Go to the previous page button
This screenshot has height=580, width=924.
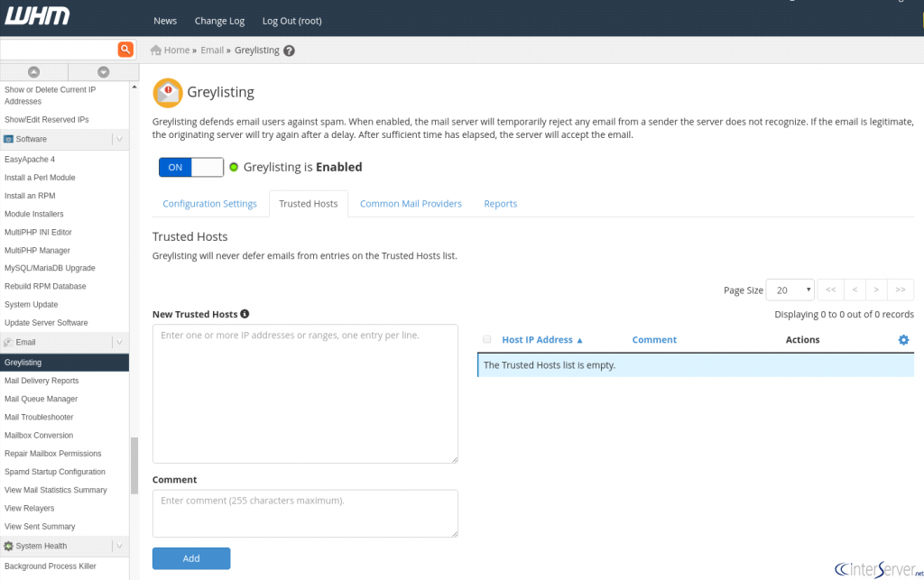click(x=855, y=290)
